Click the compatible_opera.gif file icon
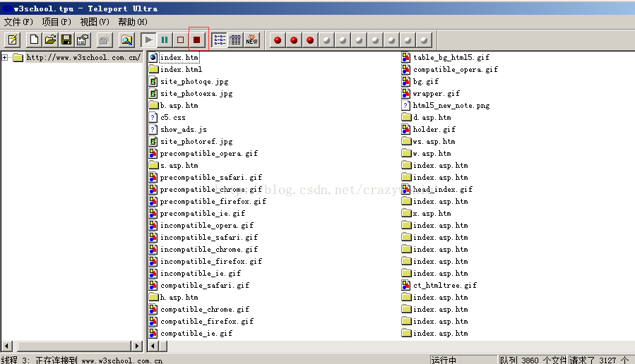This screenshot has width=635, height=364. point(405,69)
